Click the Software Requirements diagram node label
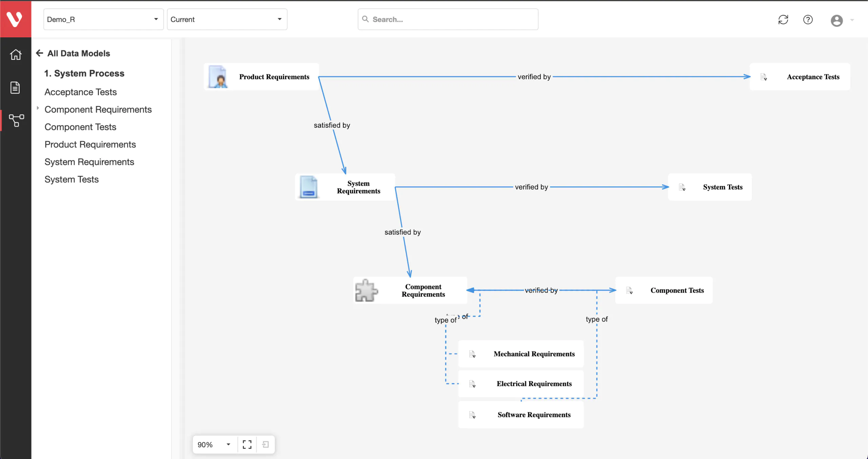 click(534, 415)
